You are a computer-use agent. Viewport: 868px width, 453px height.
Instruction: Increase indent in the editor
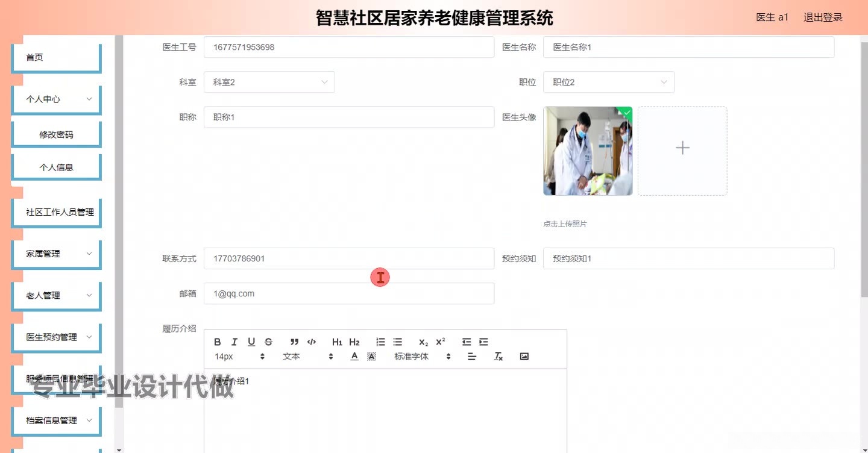tap(483, 342)
